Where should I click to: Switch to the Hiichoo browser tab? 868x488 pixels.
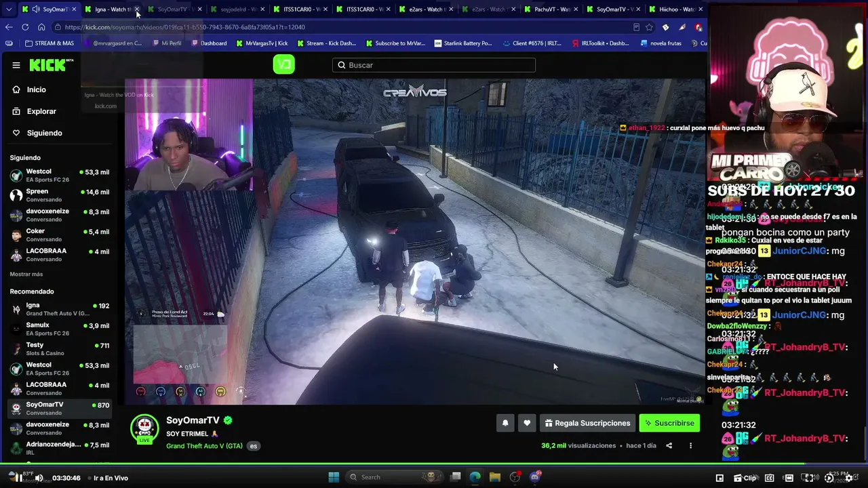(x=676, y=9)
